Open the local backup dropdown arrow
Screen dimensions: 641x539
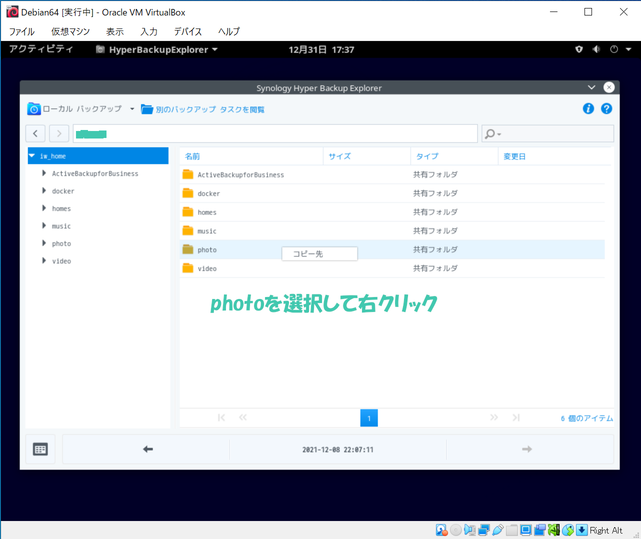(x=132, y=109)
